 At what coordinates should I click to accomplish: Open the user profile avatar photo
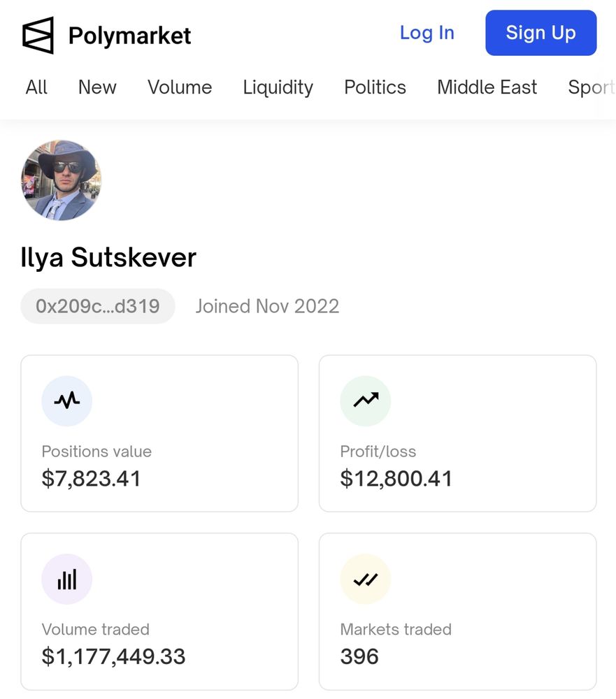(61, 180)
